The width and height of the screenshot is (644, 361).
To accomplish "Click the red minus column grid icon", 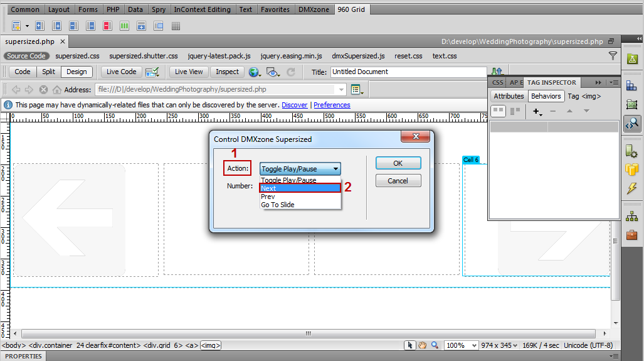I will pos(108,26).
